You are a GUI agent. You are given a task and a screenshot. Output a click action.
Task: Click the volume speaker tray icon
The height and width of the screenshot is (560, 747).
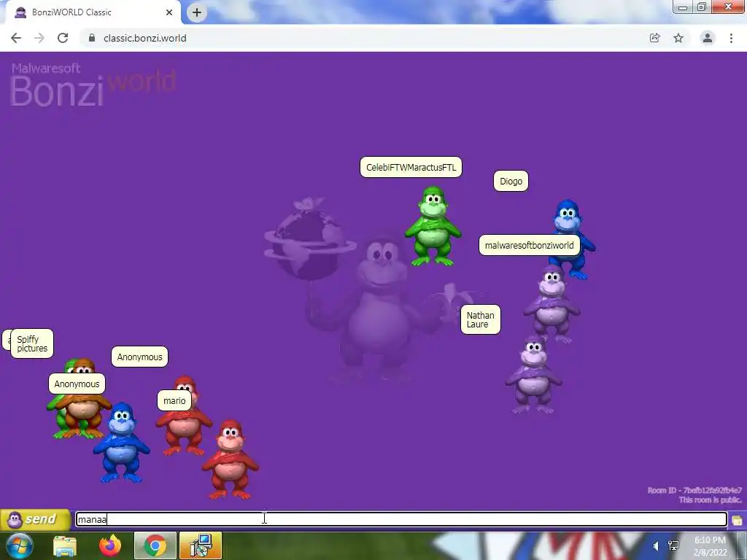coord(657,546)
